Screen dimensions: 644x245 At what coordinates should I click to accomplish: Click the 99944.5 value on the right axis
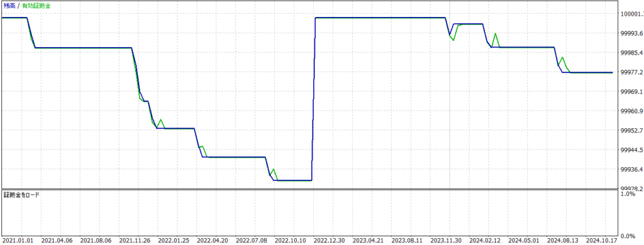tap(631, 150)
